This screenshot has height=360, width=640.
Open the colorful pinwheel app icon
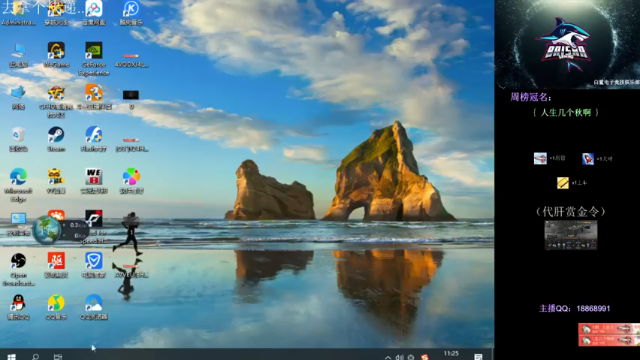click(x=131, y=181)
